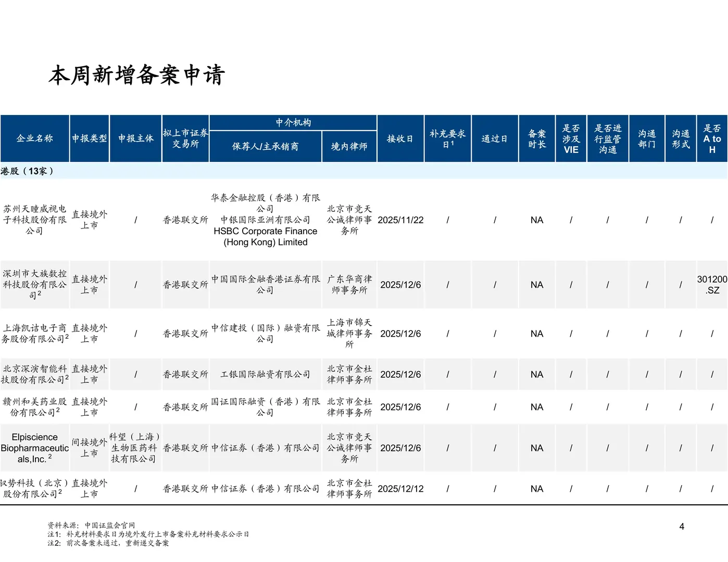The height and width of the screenshot is (562, 728).
Task: Click the 是否涉及VIE header
Action: tap(571, 138)
